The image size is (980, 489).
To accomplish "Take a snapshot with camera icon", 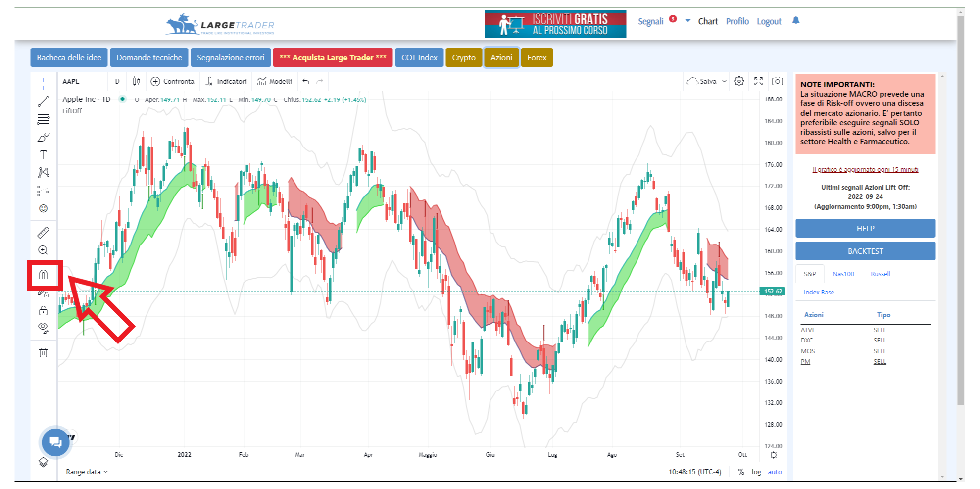I will [778, 81].
